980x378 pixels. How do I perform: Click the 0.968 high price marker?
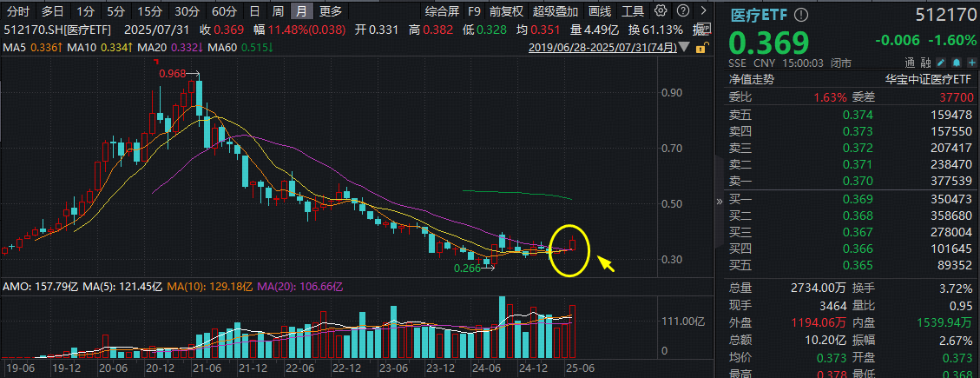coord(172,74)
